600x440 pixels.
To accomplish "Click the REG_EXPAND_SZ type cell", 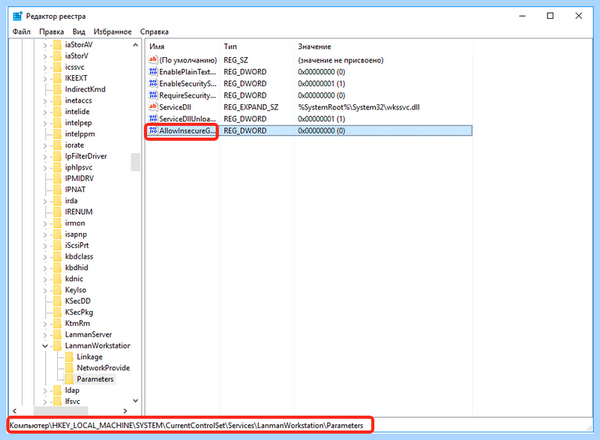I will click(251, 107).
